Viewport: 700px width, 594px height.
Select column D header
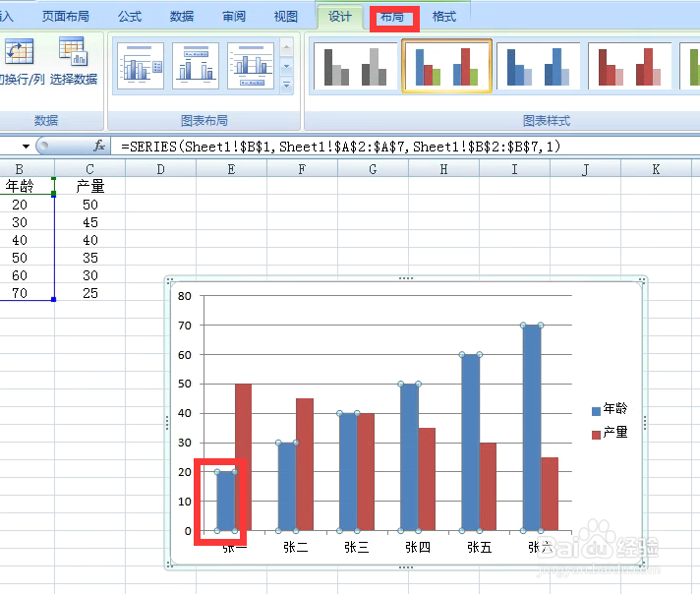pyautogui.click(x=160, y=169)
